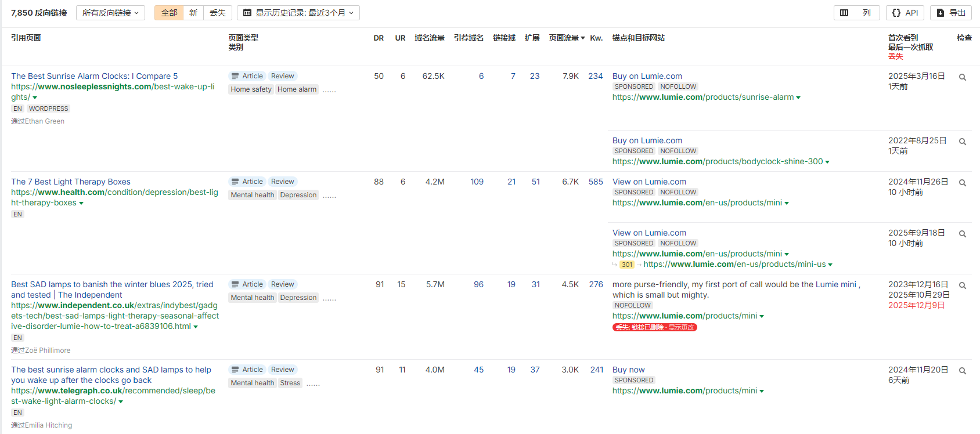980x434 pixels.
Task: Click the 显示更改 link in the red badge
Action: tap(681, 328)
